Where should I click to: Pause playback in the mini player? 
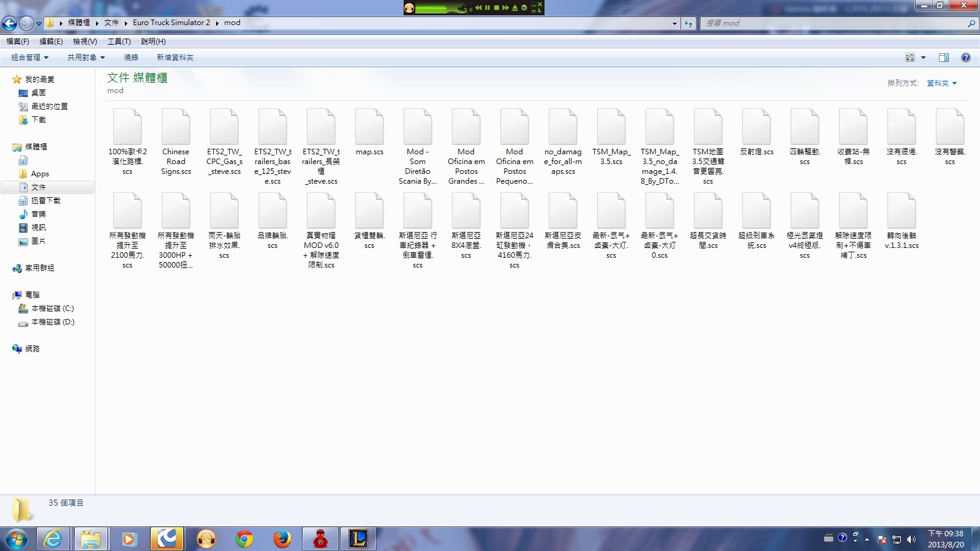coord(488,8)
